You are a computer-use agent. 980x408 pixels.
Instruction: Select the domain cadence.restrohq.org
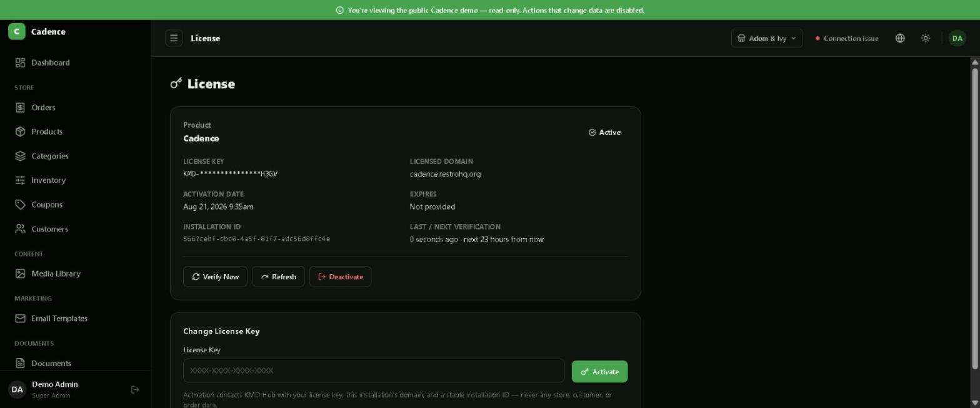click(x=445, y=174)
